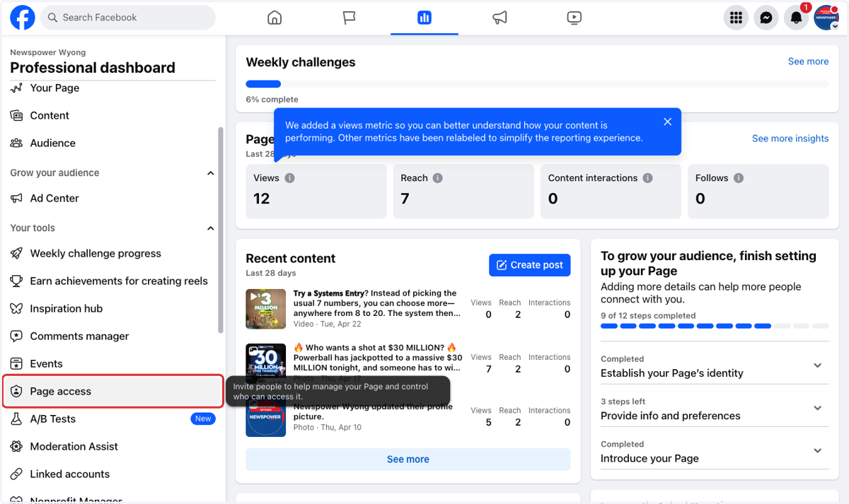This screenshot has height=504, width=849.
Task: Click the sidebar scrollbar
Action: (221, 230)
